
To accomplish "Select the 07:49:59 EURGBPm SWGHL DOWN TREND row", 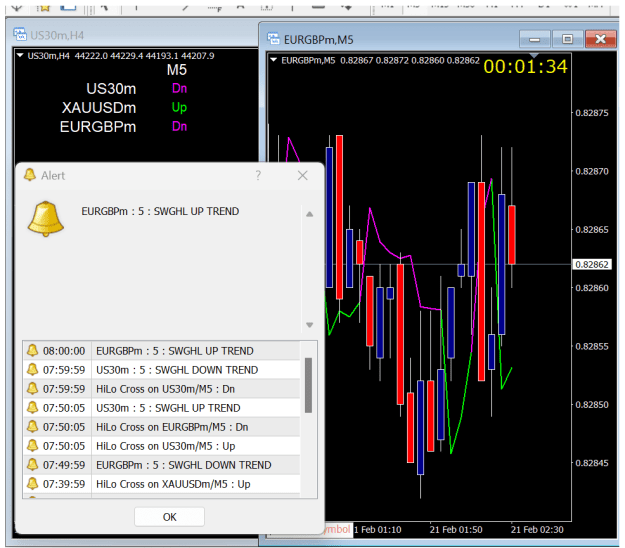I will [x=161, y=465].
